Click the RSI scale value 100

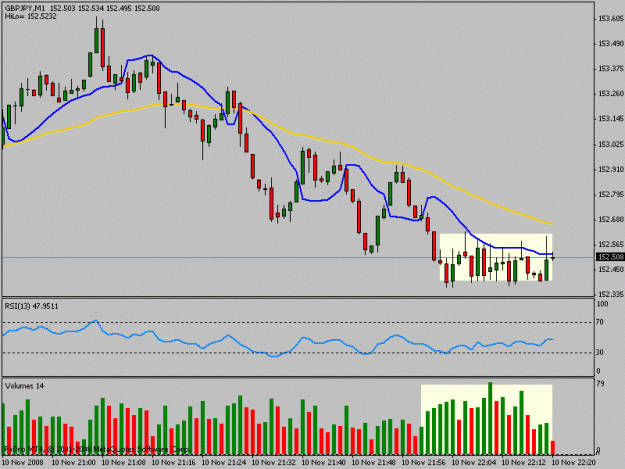click(x=603, y=304)
